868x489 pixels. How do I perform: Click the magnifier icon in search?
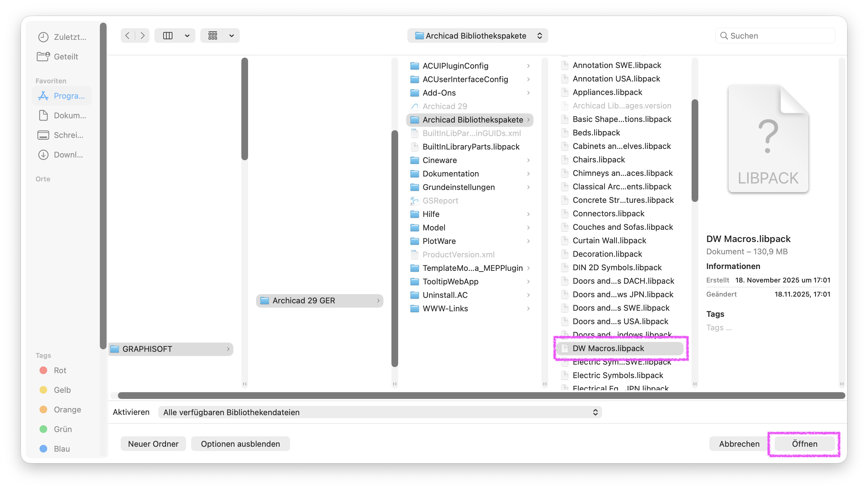point(723,36)
